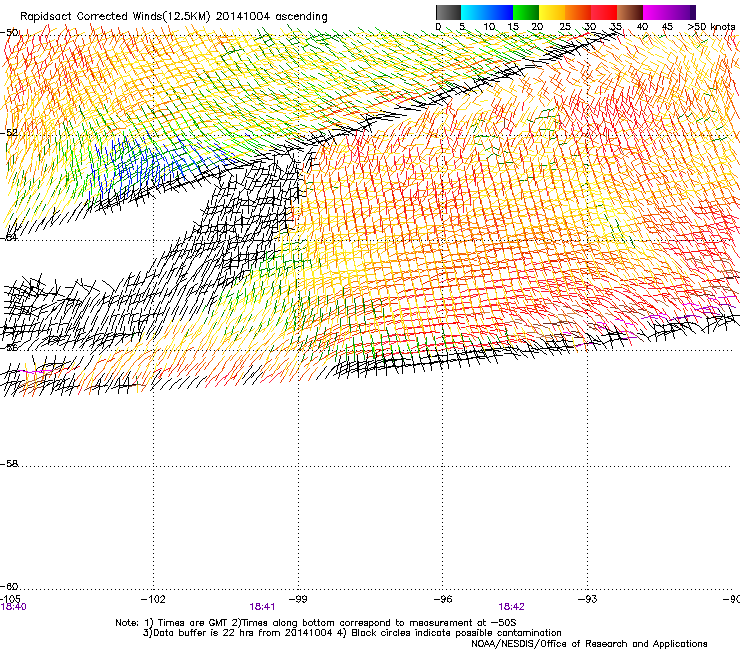The image size is (740, 650).
Task: Click the '-52' latitude axis label
Action: pyautogui.click(x=9, y=133)
